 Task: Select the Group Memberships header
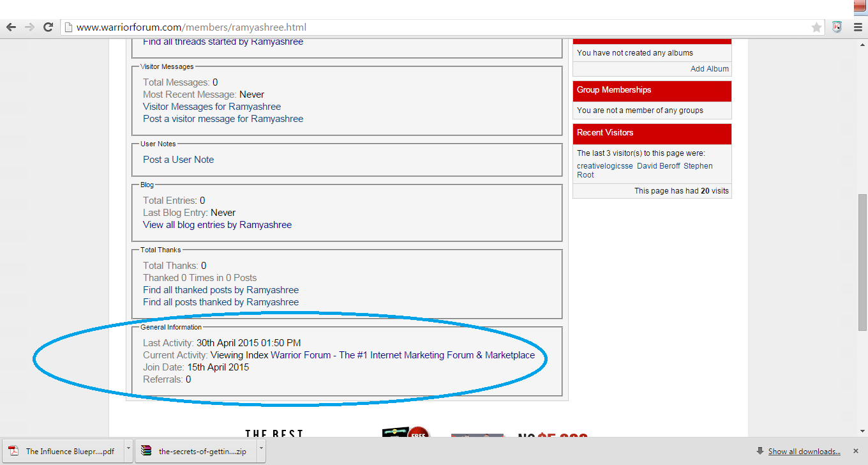pyautogui.click(x=652, y=91)
